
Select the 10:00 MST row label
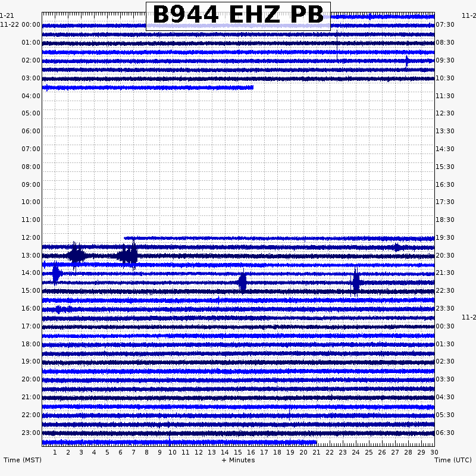(31, 202)
